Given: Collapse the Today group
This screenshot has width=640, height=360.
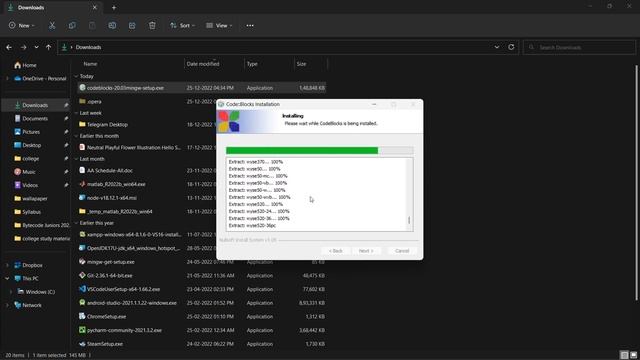Looking at the screenshot, I should 76,76.
